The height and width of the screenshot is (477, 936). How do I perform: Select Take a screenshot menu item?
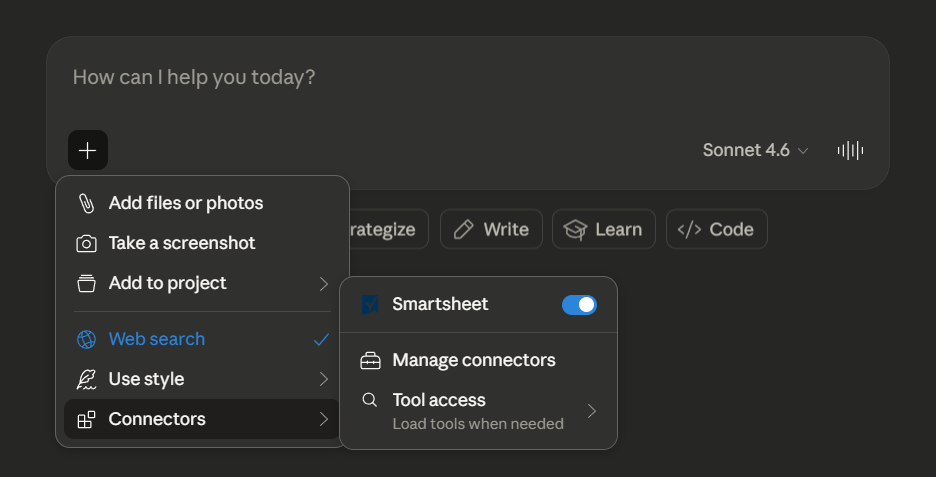pos(182,243)
